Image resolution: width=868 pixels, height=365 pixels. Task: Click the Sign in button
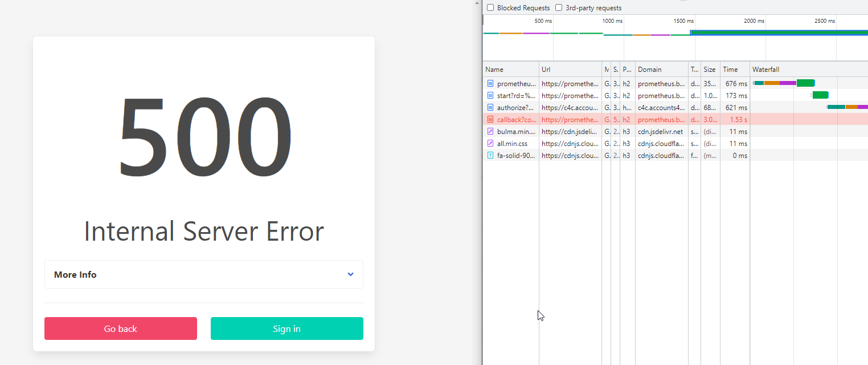286,328
